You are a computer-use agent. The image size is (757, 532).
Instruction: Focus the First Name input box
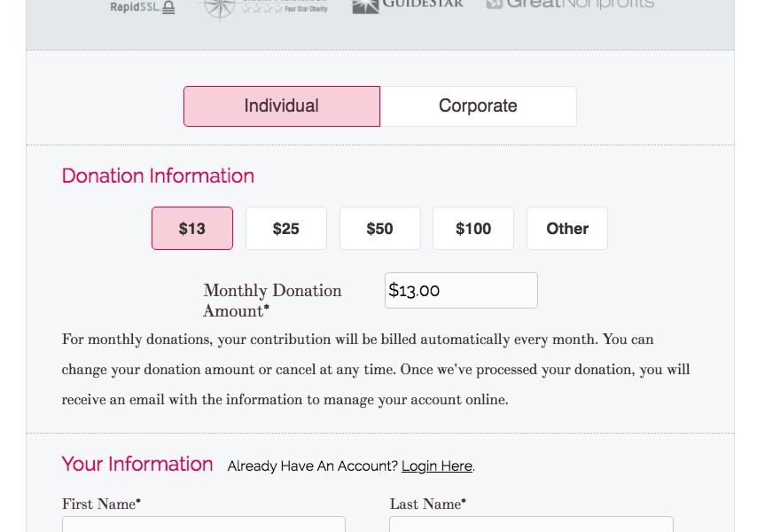(x=203, y=524)
